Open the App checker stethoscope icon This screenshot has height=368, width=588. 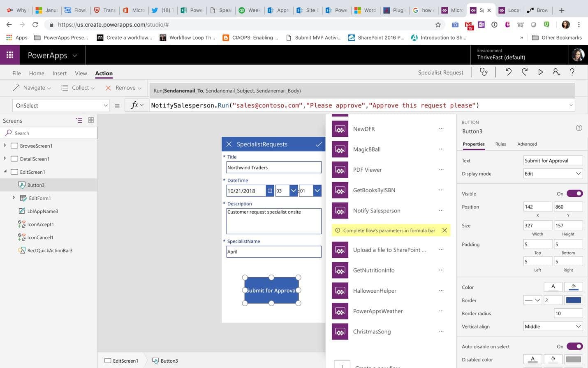(484, 72)
